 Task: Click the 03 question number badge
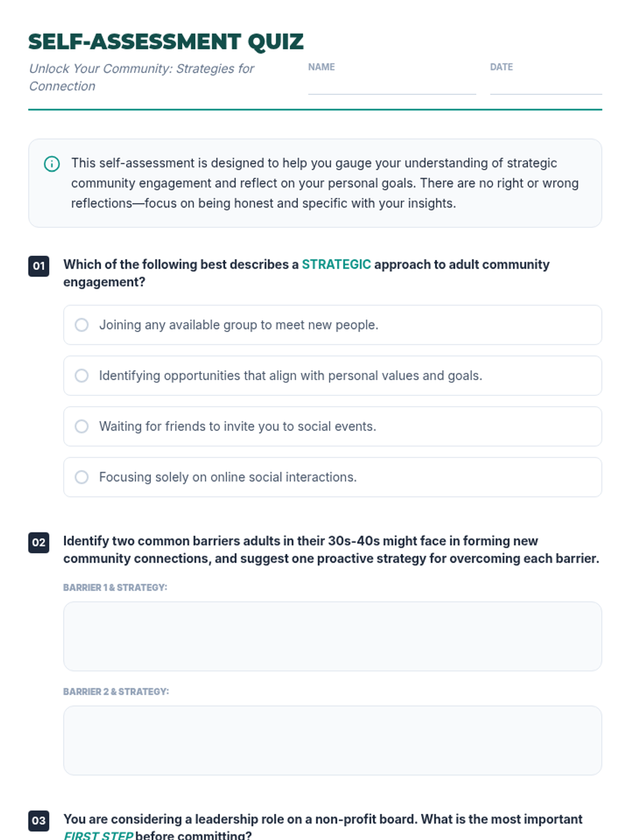[39, 821]
